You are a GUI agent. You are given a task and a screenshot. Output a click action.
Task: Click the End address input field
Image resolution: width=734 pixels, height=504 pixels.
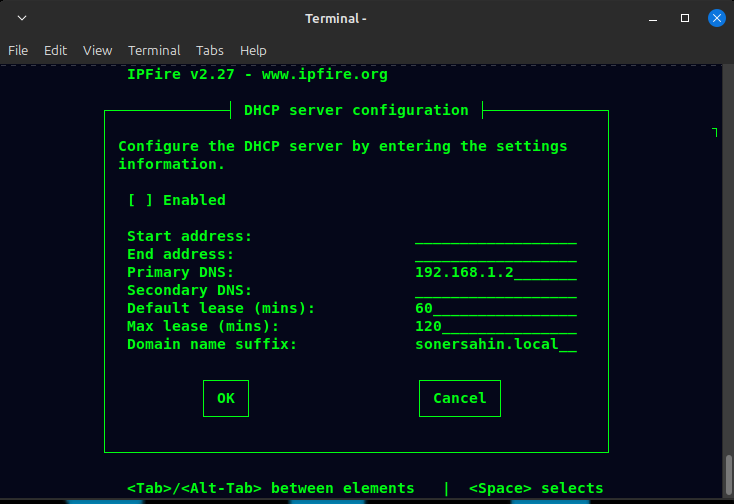point(496,254)
